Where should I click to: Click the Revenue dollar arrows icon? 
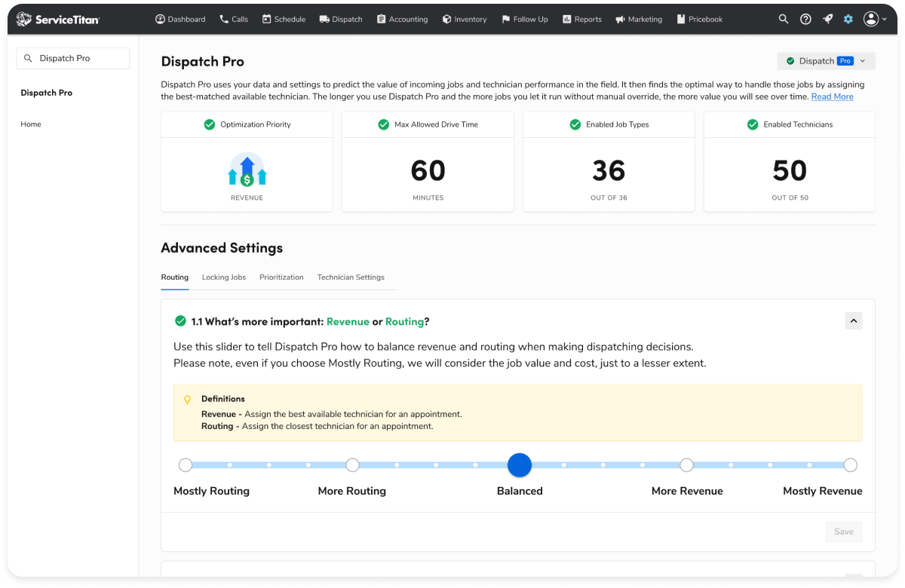click(247, 170)
